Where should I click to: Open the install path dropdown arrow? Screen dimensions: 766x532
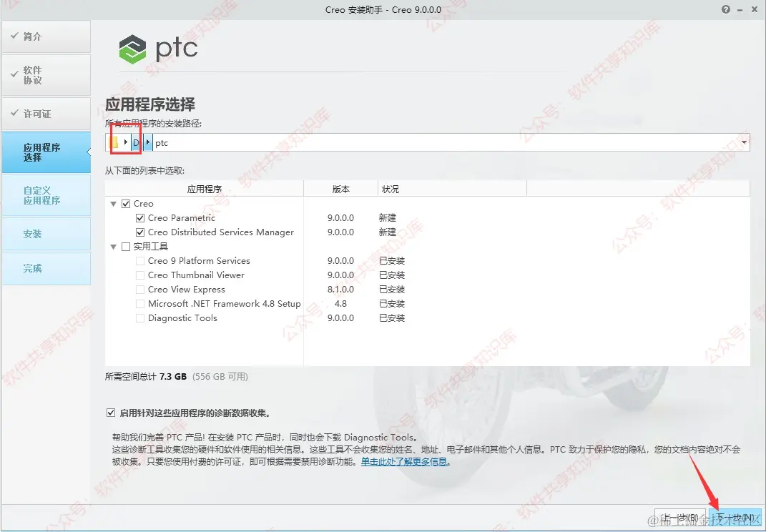click(x=744, y=142)
